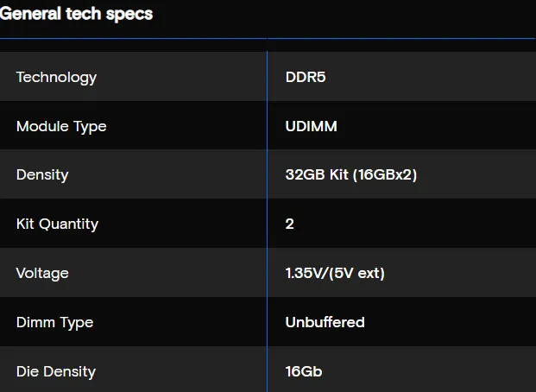Click the word Kit in density value
The width and height of the screenshot is (536, 392).
pos(338,174)
